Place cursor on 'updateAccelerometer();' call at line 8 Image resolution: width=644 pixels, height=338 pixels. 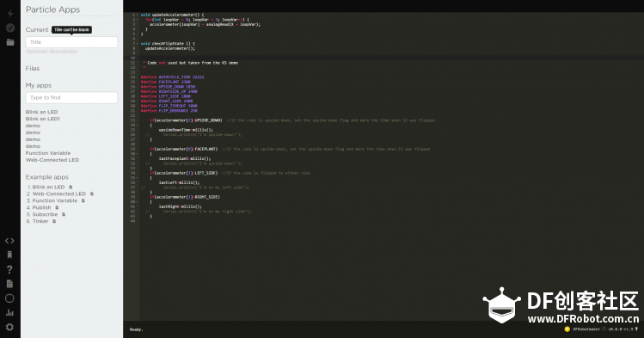pos(170,48)
